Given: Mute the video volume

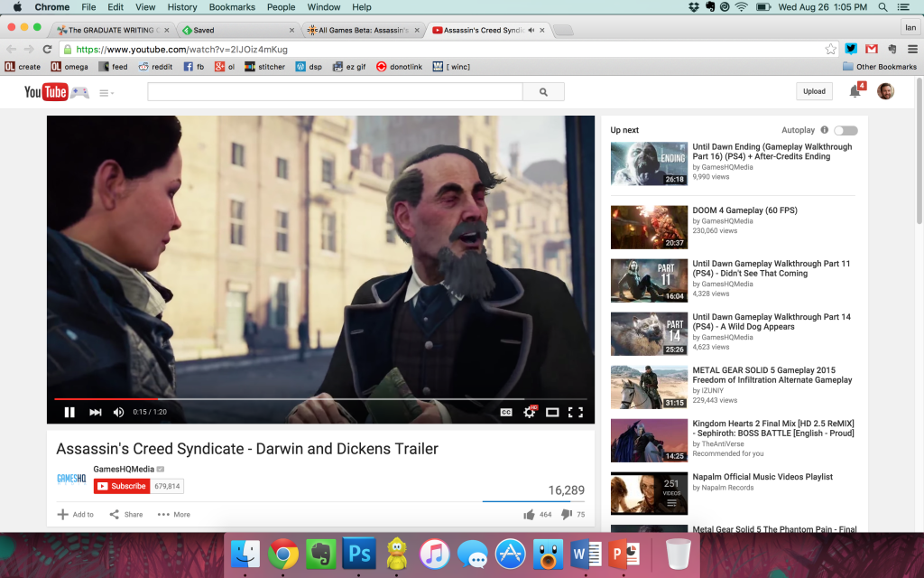Looking at the screenshot, I should pos(118,412).
